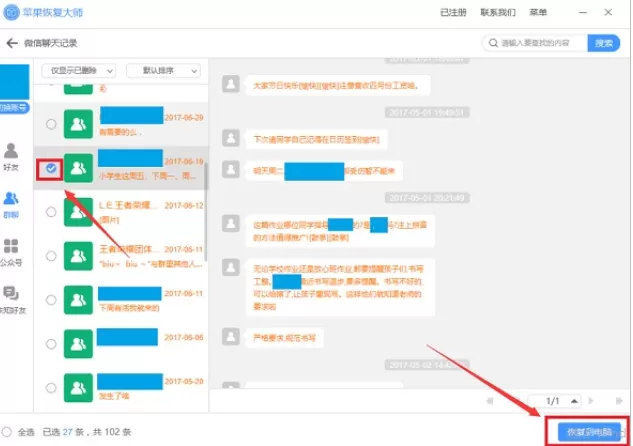Click the switch account button under avatar
The width and height of the screenshot is (633, 446).
click(14, 108)
